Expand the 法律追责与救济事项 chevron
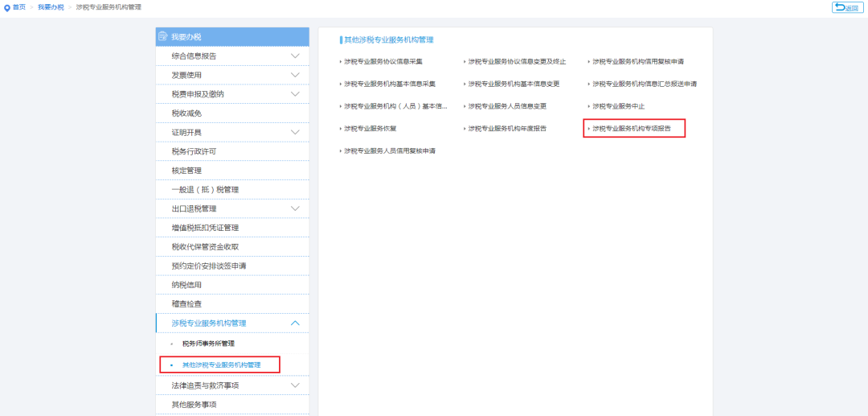The width and height of the screenshot is (868, 416). [295, 385]
